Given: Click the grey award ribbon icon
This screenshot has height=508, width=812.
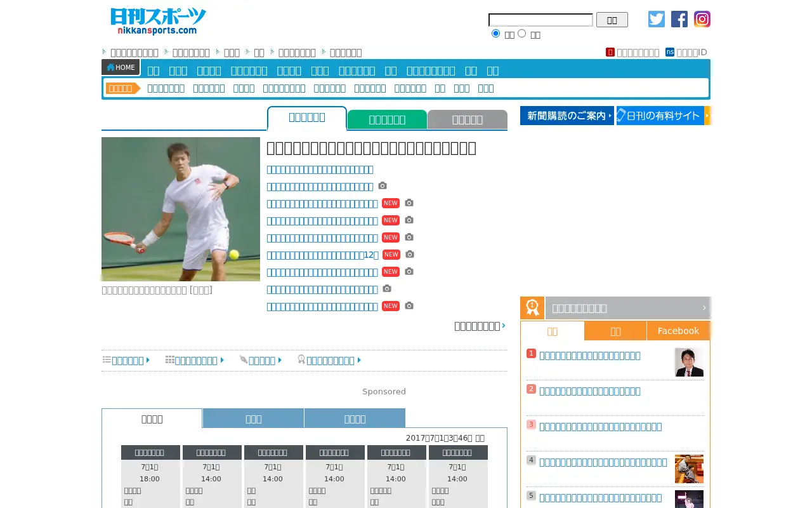Looking at the screenshot, I should [x=301, y=359].
